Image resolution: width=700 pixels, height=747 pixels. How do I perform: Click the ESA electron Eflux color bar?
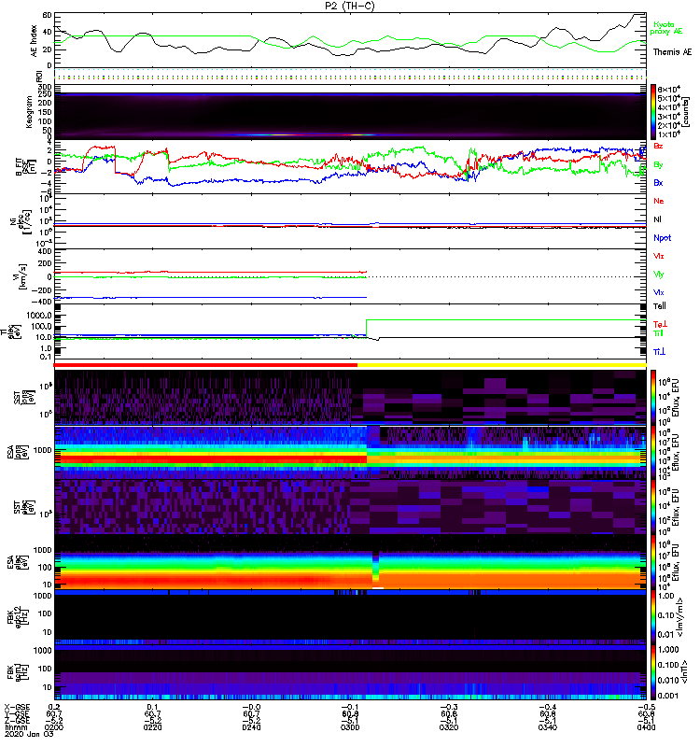pos(653,561)
